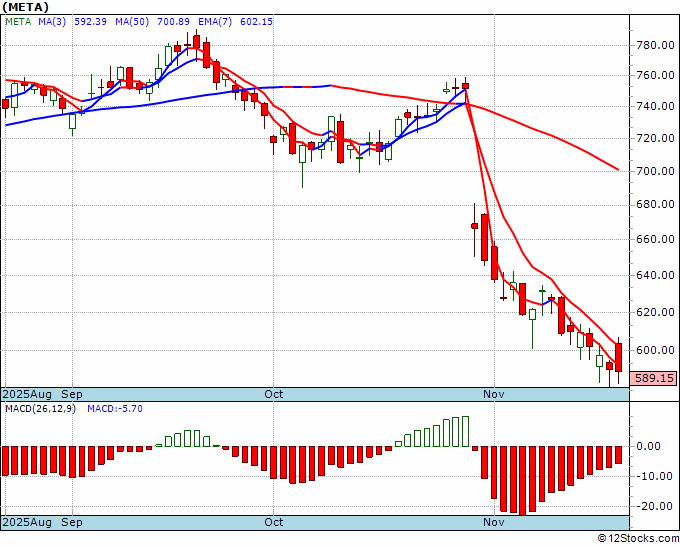Select the highlighted 589.15 last price tag
This screenshot has height=546, width=680.
click(x=654, y=378)
